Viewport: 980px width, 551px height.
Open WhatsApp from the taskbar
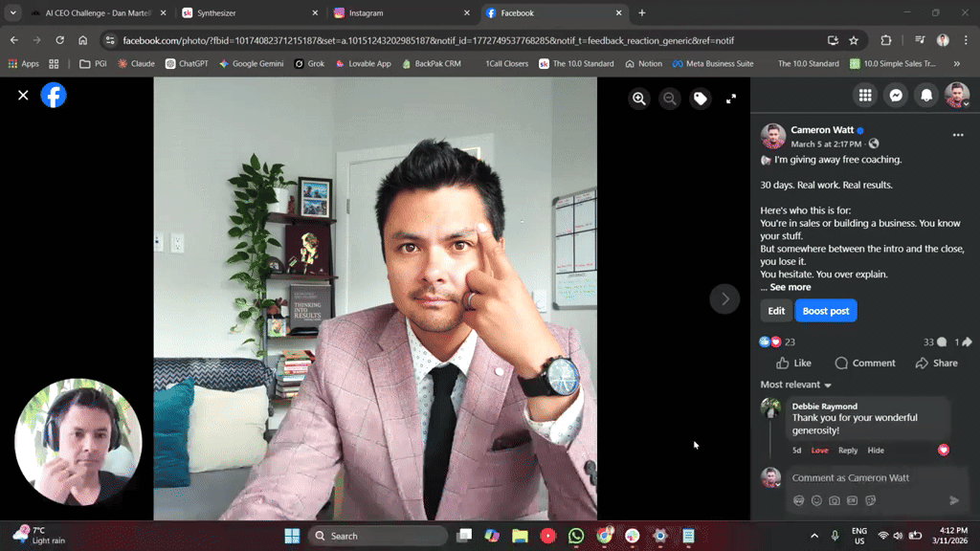tap(575, 536)
